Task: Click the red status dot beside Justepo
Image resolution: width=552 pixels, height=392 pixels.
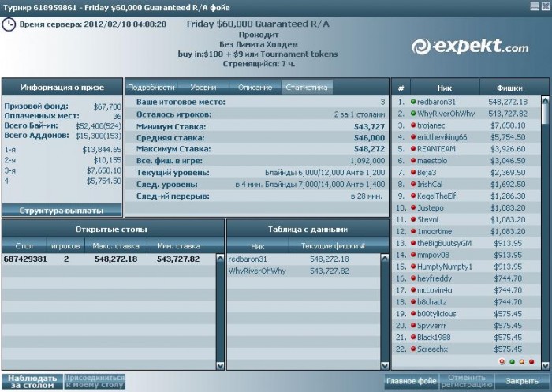Action: (x=413, y=207)
